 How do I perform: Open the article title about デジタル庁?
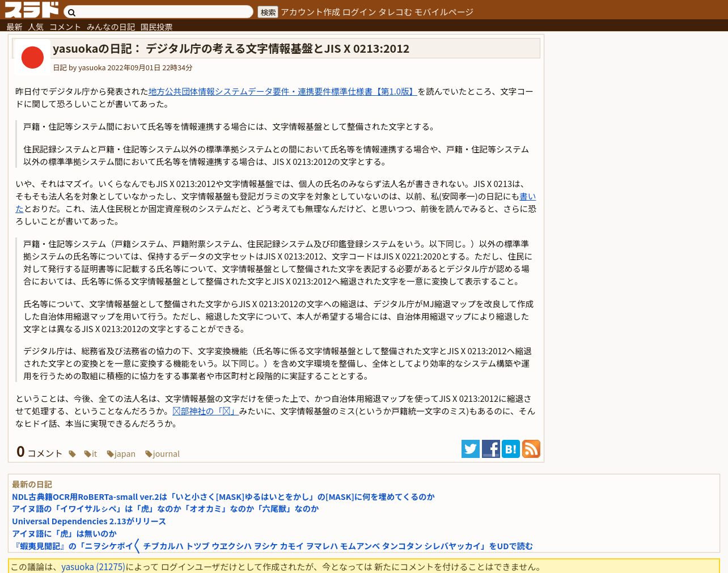[231, 49]
